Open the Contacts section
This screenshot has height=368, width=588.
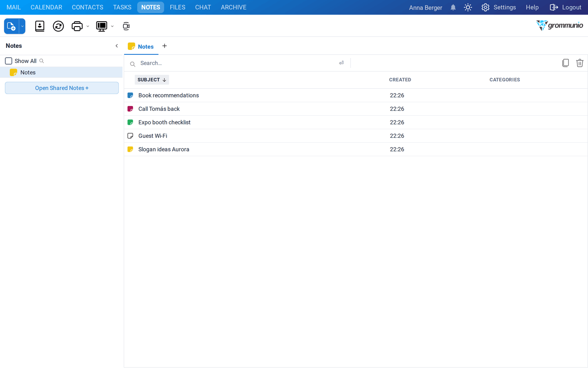(87, 7)
